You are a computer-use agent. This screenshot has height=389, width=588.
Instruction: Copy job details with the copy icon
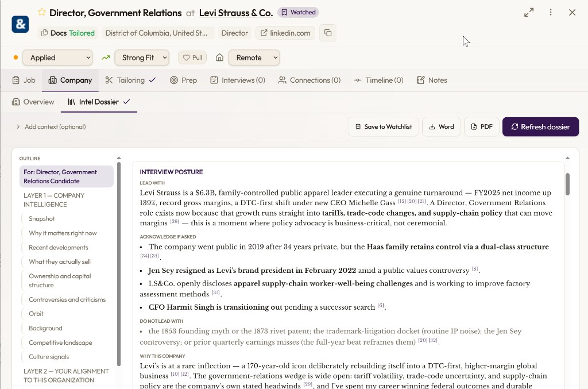(x=328, y=33)
